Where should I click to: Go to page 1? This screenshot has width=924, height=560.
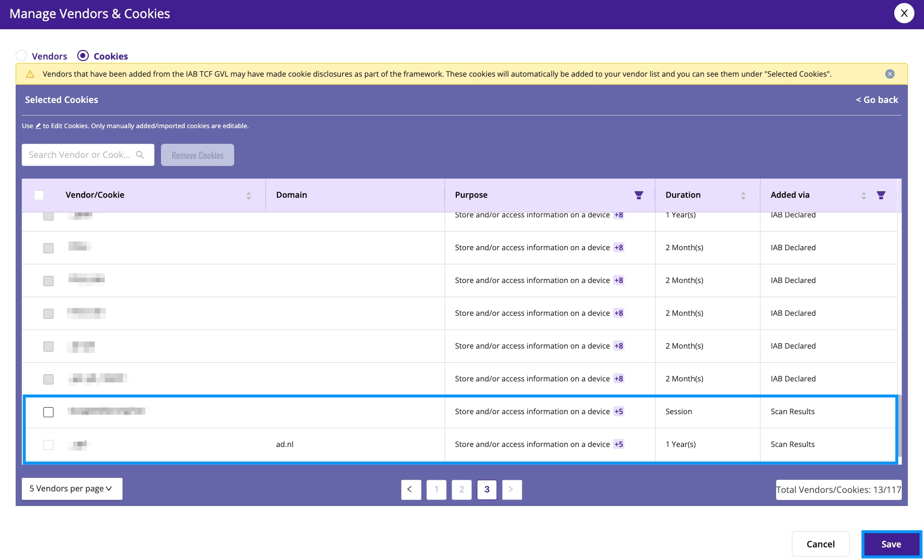coord(437,490)
